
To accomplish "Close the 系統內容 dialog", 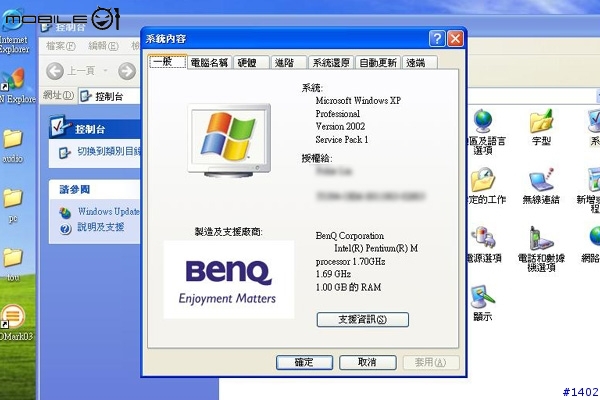I will [455, 39].
